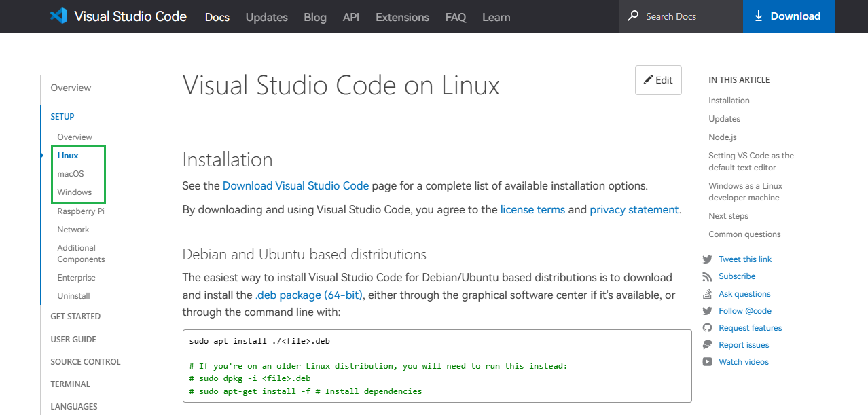Click the search magnifier icon

pos(633,16)
